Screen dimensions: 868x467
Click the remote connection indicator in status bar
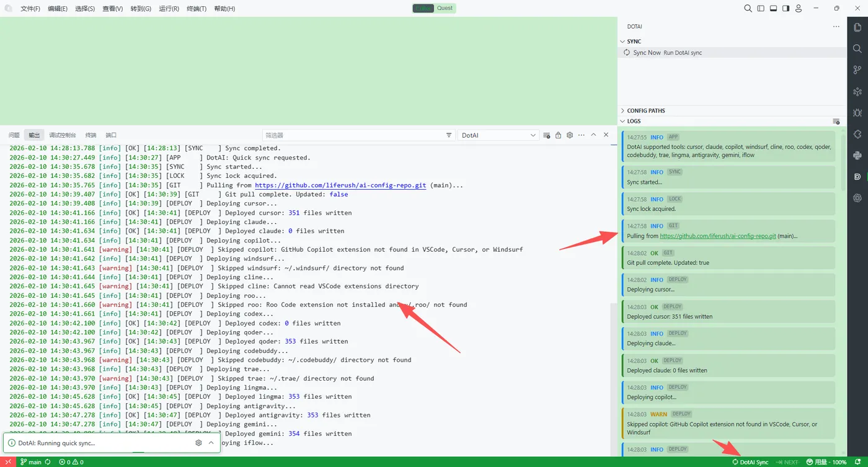(8, 462)
